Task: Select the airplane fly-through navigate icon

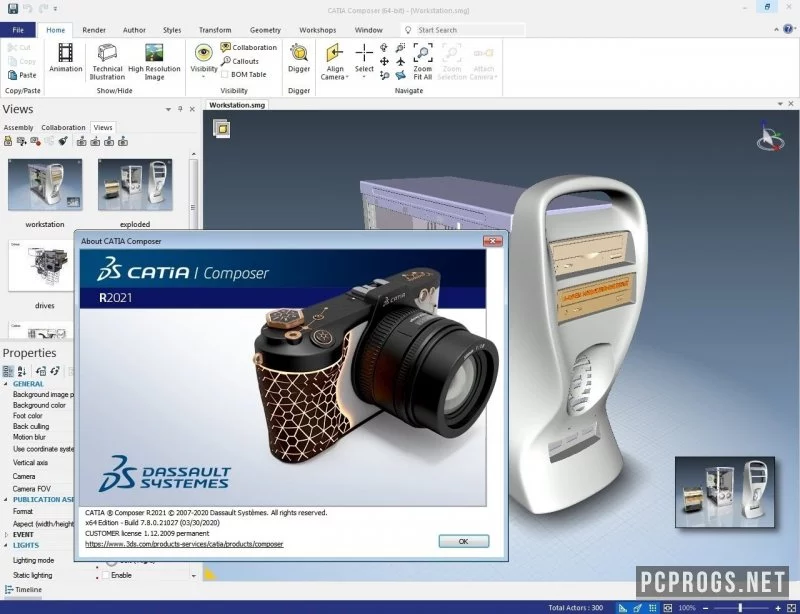Action: (401, 62)
